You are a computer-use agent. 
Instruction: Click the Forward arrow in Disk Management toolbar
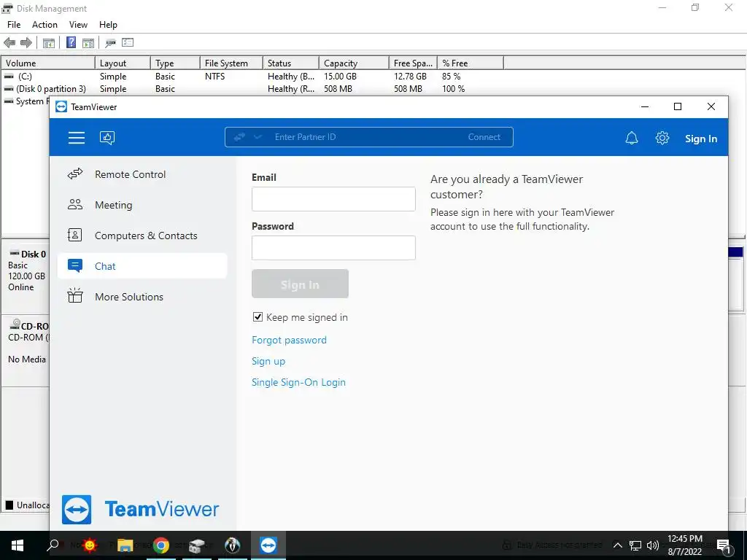click(26, 43)
